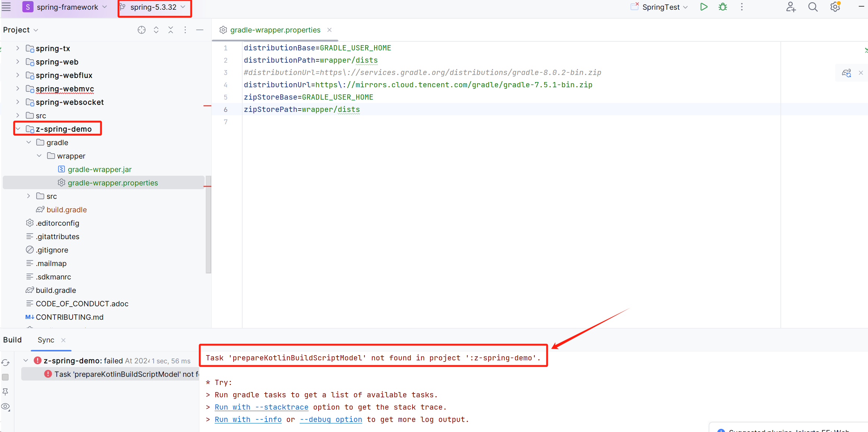The image size is (868, 432).
Task: Collapse gradle folder under z-spring-demo
Action: (29, 143)
